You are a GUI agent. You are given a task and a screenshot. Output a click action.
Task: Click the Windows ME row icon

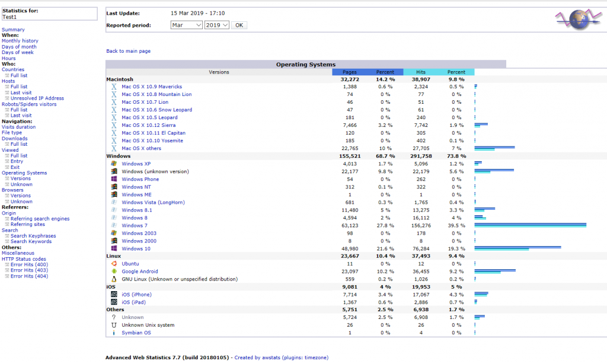tap(114, 194)
